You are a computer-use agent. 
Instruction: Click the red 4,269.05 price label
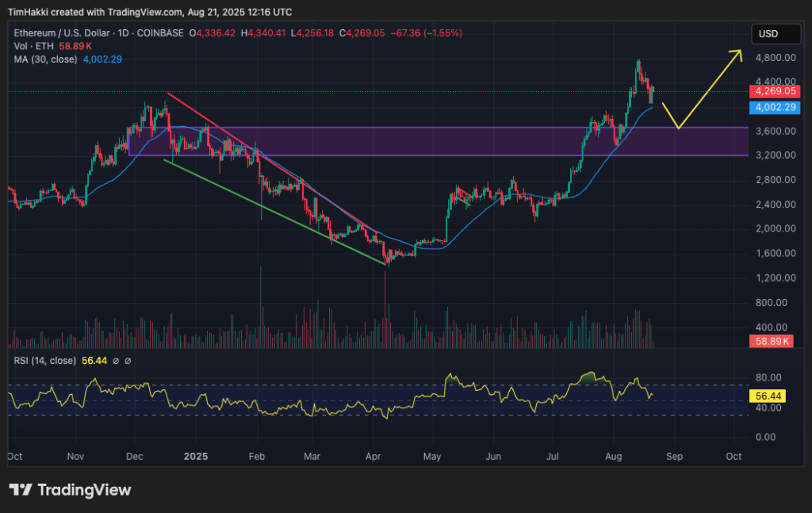tap(774, 91)
